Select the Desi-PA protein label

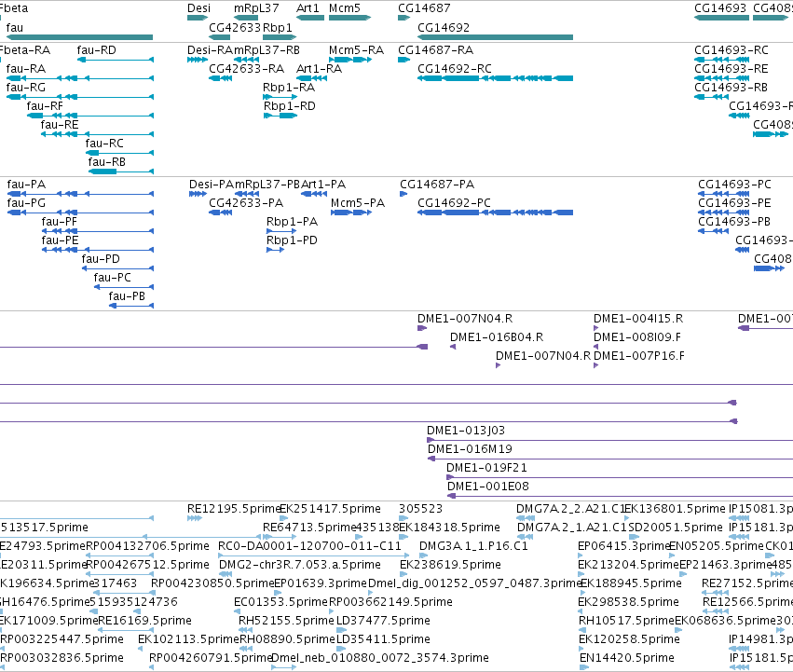(212, 185)
